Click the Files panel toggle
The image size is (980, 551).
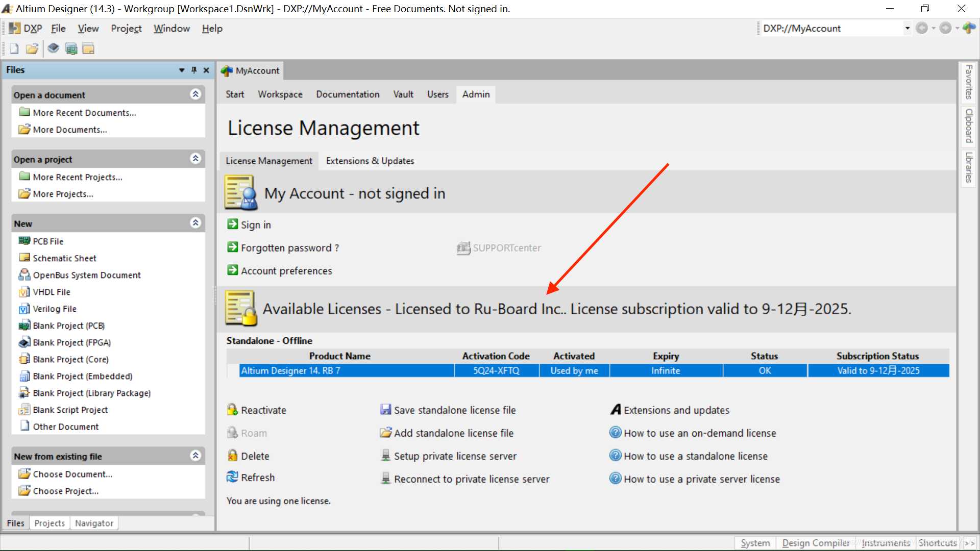point(183,69)
